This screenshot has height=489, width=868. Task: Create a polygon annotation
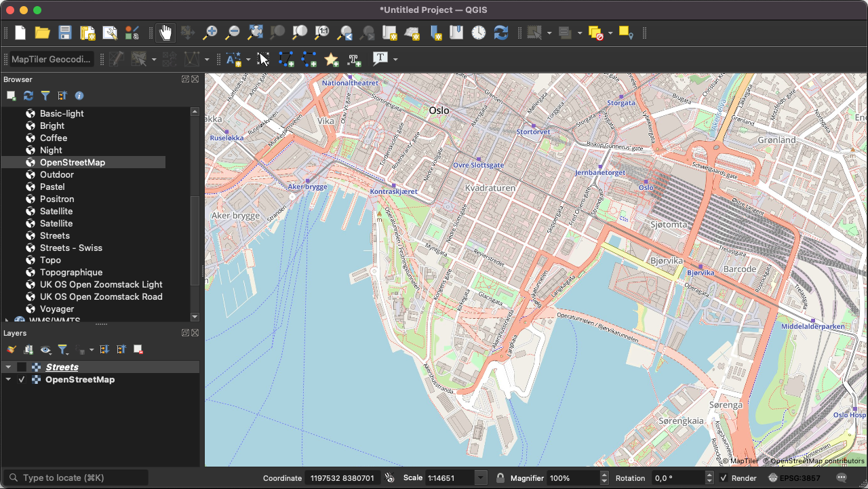coord(286,60)
